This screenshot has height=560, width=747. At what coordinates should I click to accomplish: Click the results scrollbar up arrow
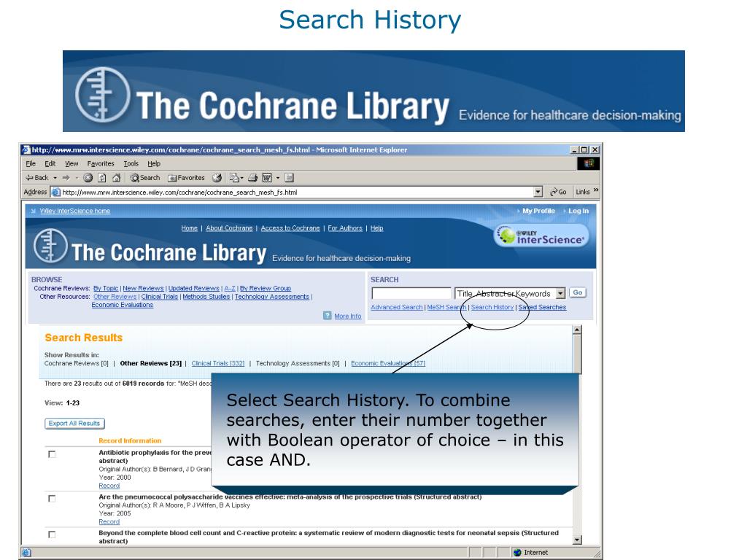(576, 330)
